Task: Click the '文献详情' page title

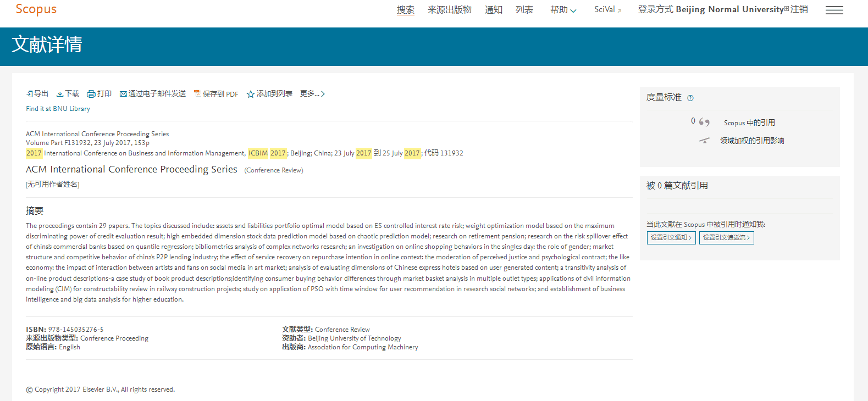Action: [x=47, y=44]
